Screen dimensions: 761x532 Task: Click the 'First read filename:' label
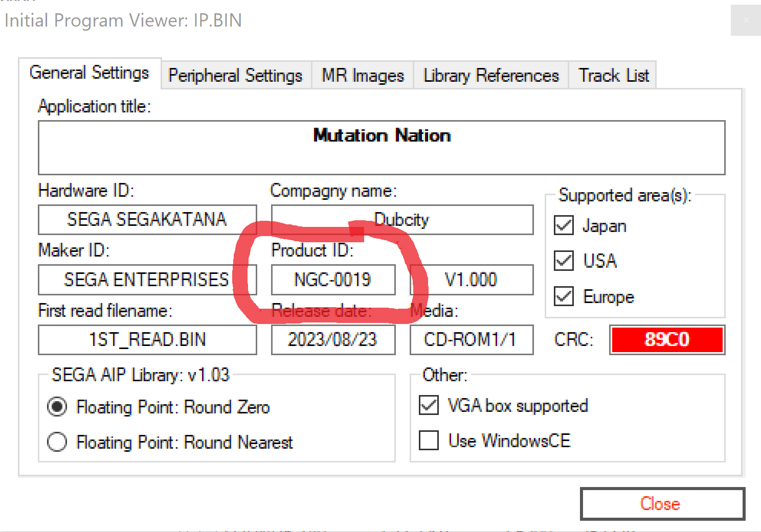[x=105, y=311]
